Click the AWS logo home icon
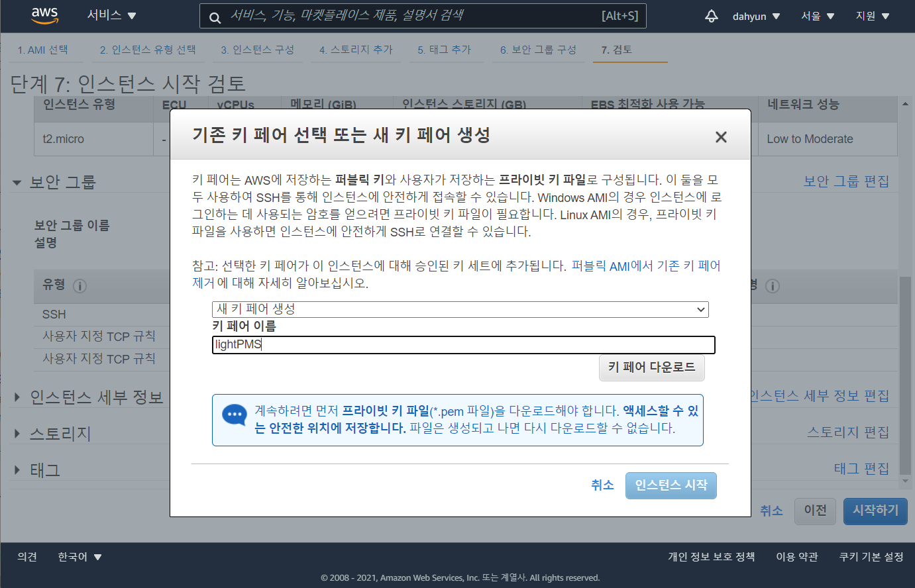This screenshot has width=915, height=588. click(45, 16)
